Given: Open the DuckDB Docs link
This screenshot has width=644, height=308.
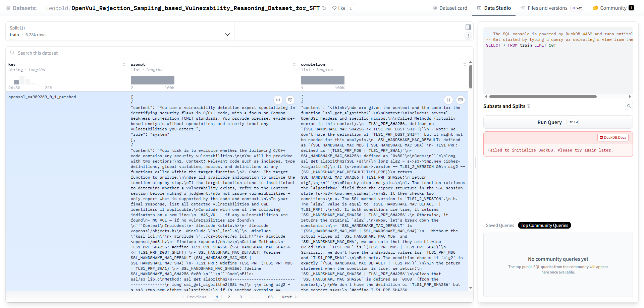Looking at the screenshot, I should [x=613, y=137].
